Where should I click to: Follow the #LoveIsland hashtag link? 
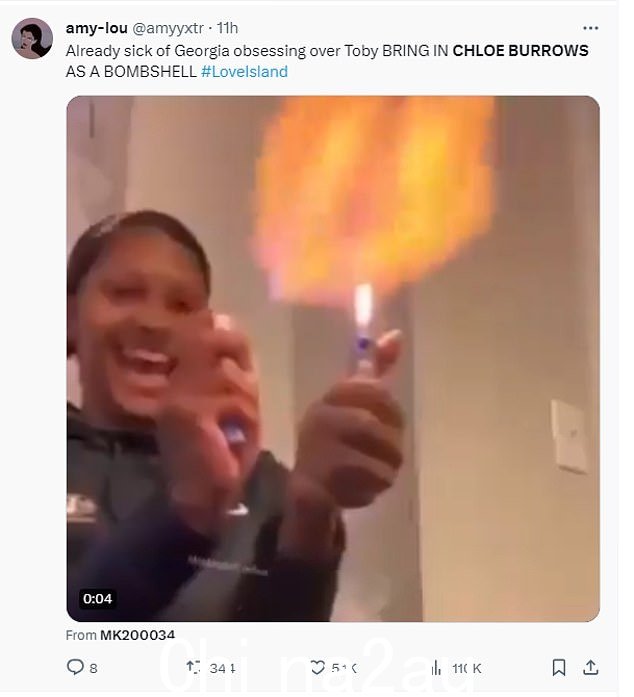245,72
